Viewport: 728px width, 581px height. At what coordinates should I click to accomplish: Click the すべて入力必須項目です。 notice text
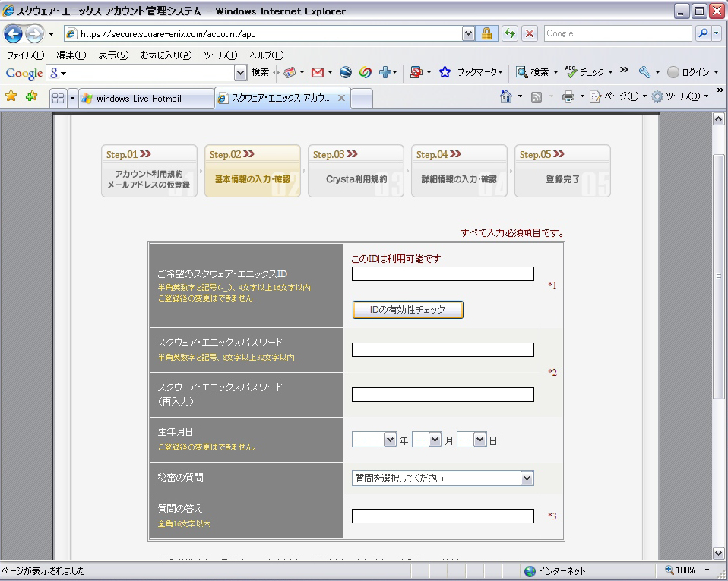click(x=512, y=232)
